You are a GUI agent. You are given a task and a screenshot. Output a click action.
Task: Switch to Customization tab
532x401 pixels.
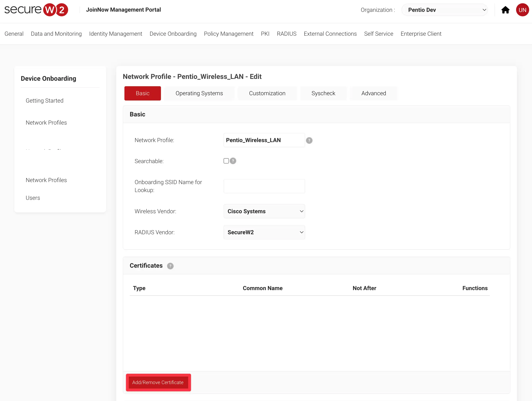pos(267,93)
